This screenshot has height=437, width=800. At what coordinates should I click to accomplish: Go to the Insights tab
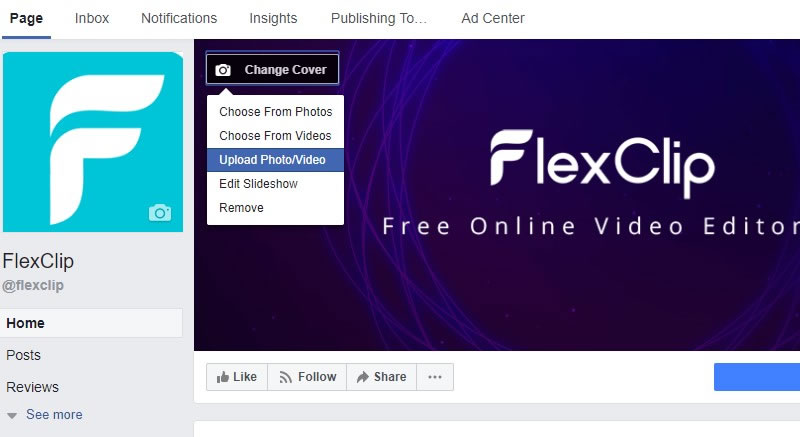point(273,18)
